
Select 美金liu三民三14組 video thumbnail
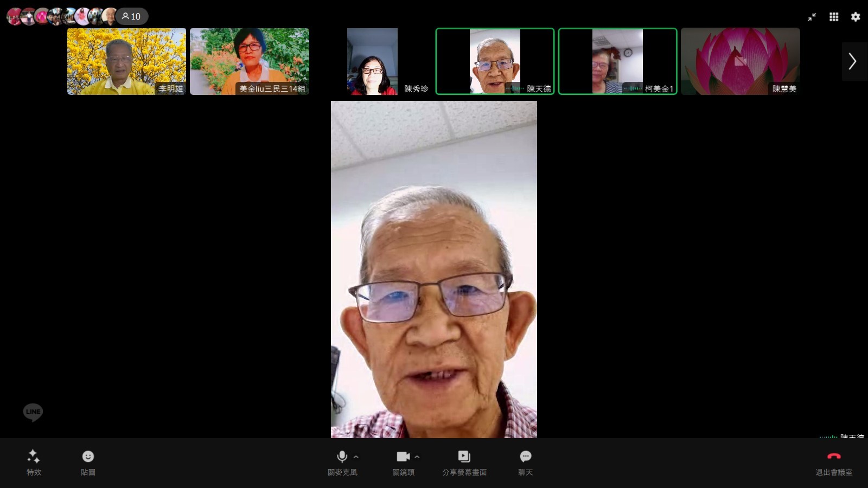tap(250, 61)
